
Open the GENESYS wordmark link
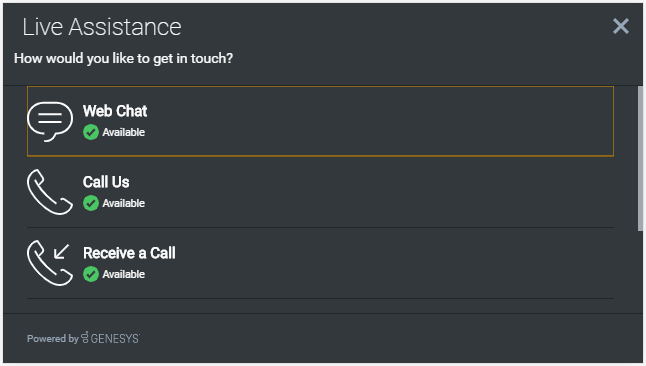click(x=115, y=338)
